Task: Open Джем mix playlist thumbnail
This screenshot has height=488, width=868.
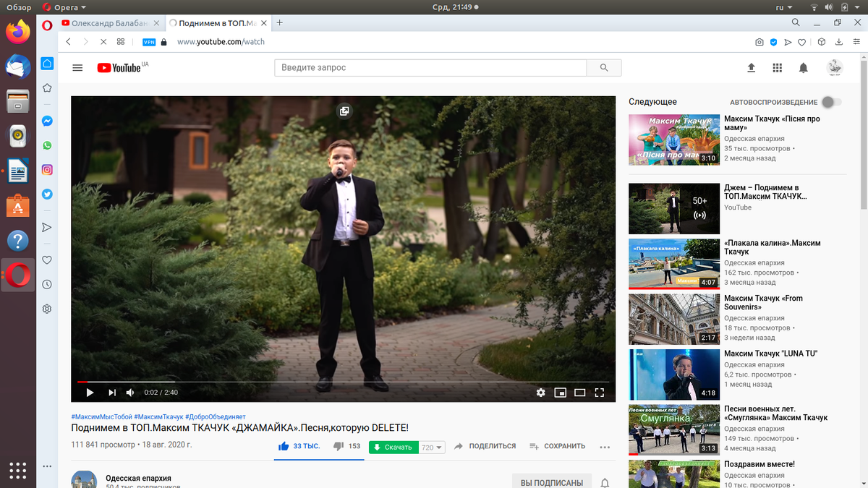Action: tap(674, 208)
